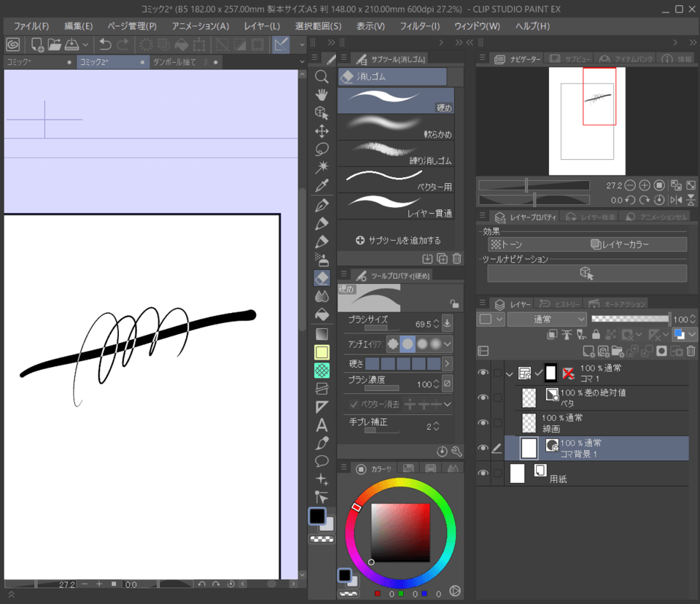Open the blending mode 通常 dropdown
The width and height of the screenshot is (700, 604).
click(x=547, y=319)
